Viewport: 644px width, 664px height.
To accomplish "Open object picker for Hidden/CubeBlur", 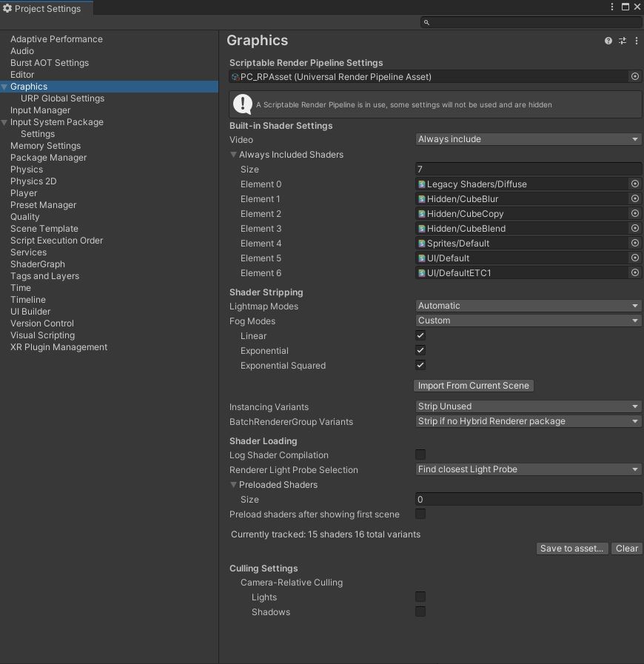I will (634, 198).
